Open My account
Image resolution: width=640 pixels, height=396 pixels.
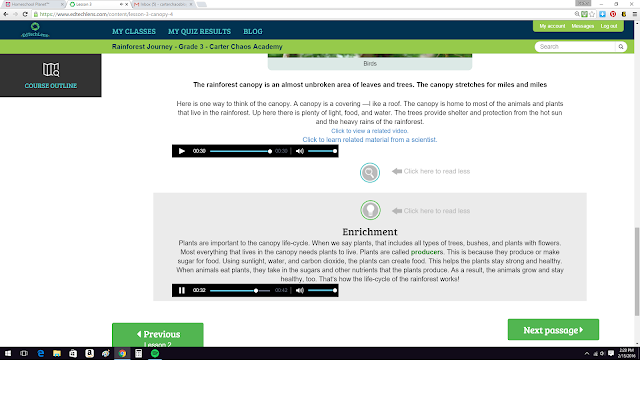click(x=552, y=26)
